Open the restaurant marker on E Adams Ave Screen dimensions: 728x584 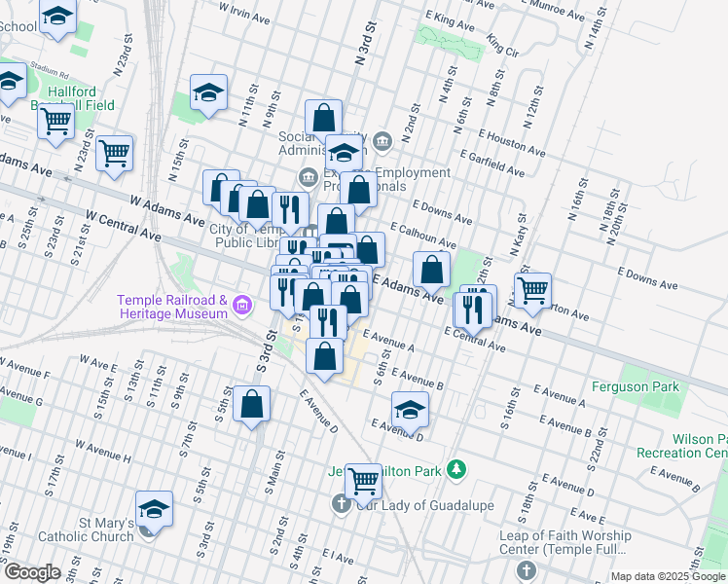tap(474, 307)
